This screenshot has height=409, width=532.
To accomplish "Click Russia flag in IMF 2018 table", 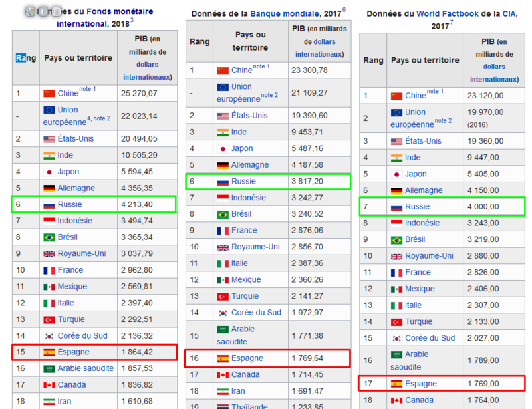I will [49, 205].
